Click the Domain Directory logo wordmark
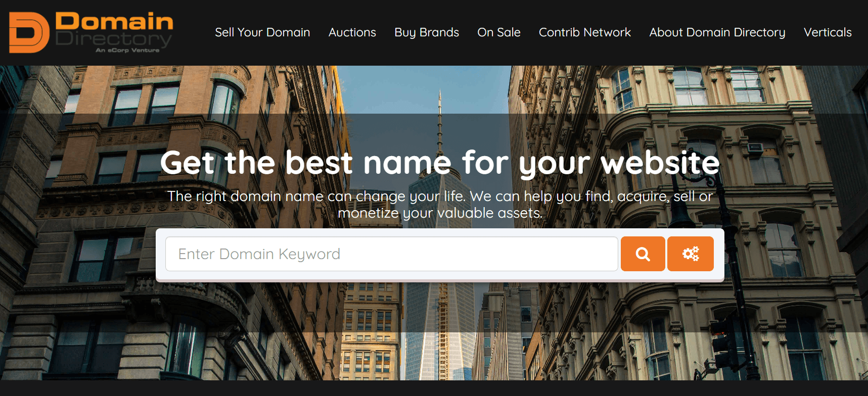The image size is (868, 396). (x=114, y=29)
